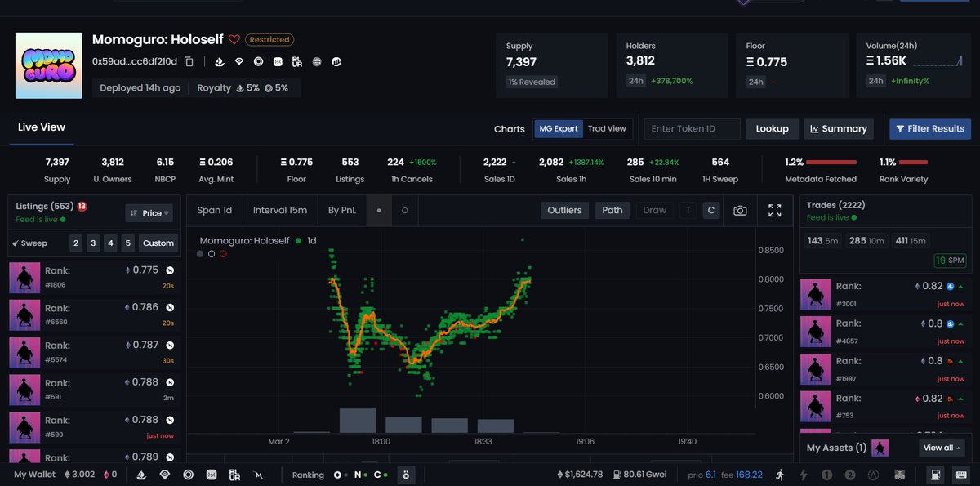980x486 pixels.
Task: Select the open circle radio beside By PnL
Action: (x=404, y=210)
